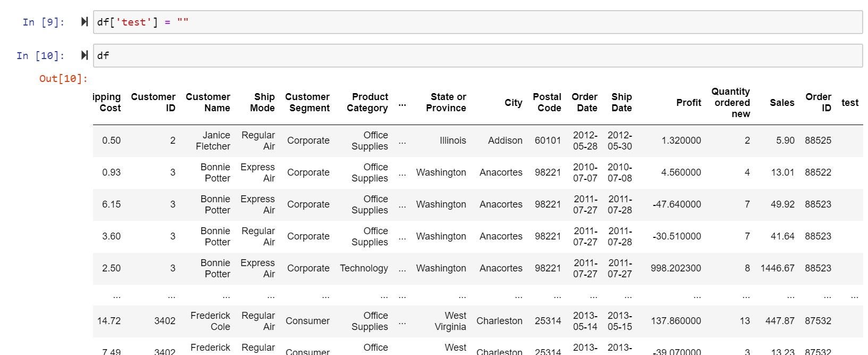
Task: Select the In [10] cell prompt
Action: [x=40, y=56]
